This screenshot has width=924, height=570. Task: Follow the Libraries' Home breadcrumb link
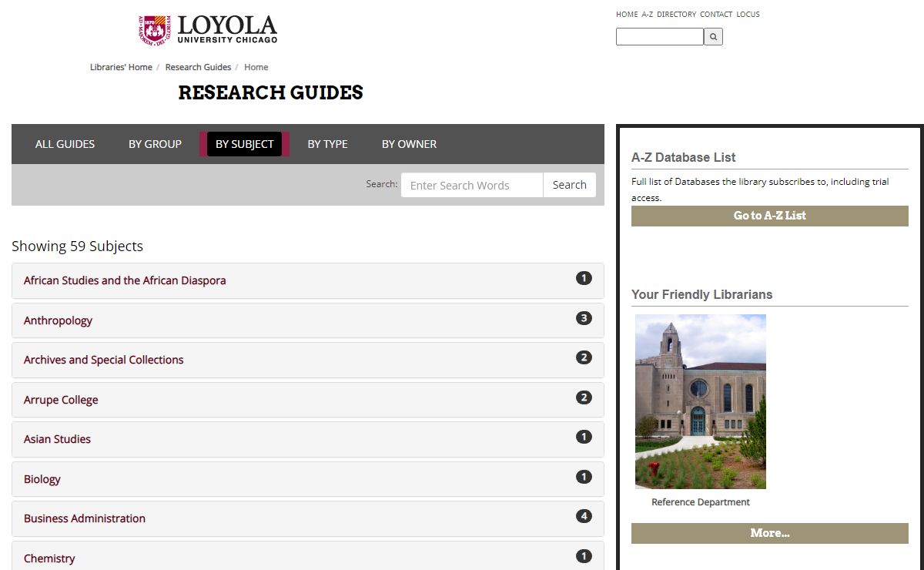click(121, 67)
